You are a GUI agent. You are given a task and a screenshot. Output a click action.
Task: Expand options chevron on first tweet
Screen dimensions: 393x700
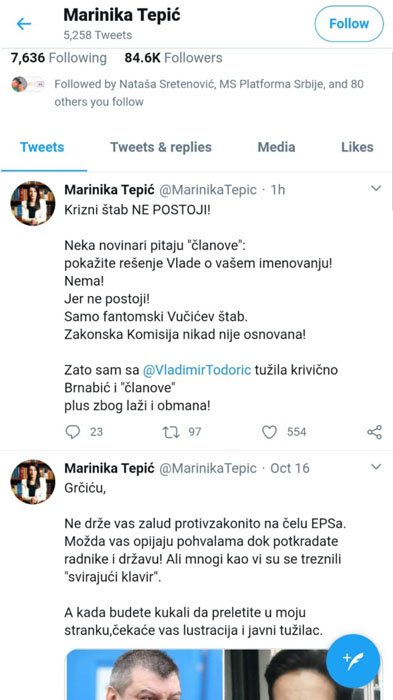tap(376, 188)
